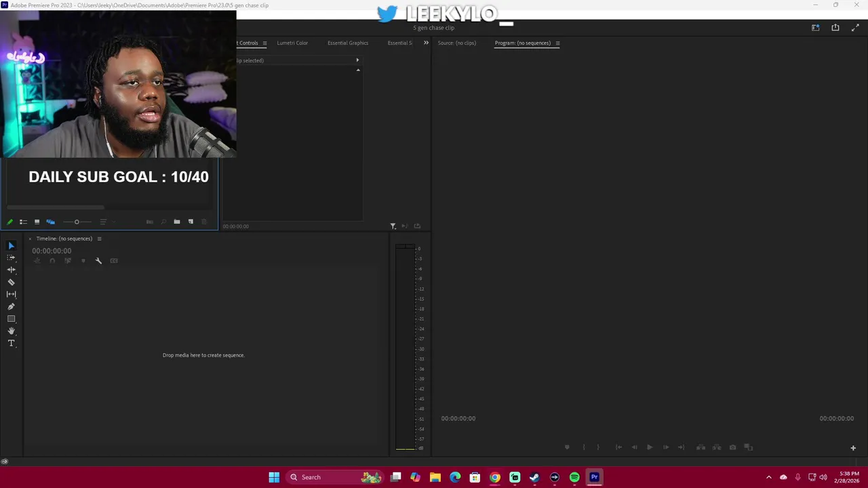Select the Type tool
The image size is (868, 488).
coord(11,343)
